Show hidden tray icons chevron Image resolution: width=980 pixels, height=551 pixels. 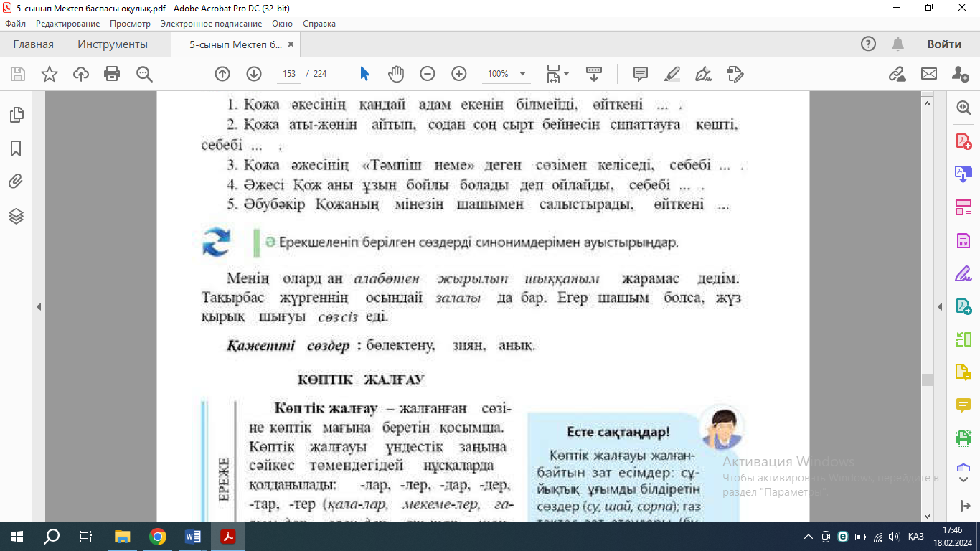809,537
